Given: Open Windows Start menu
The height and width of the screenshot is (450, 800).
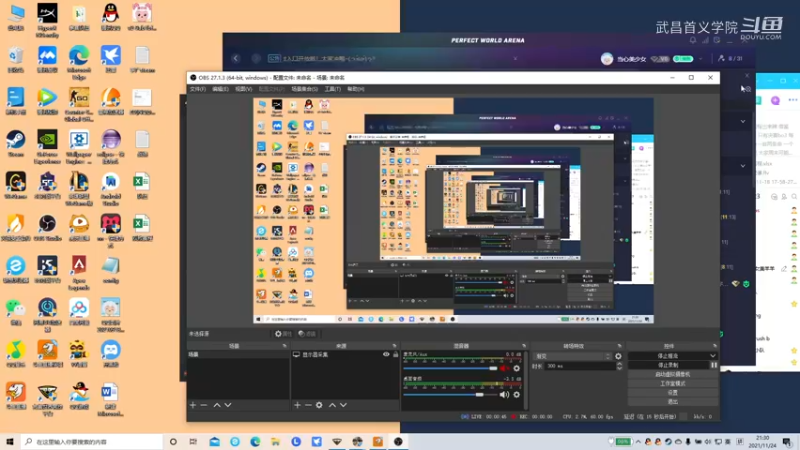Looking at the screenshot, I should (x=10, y=441).
